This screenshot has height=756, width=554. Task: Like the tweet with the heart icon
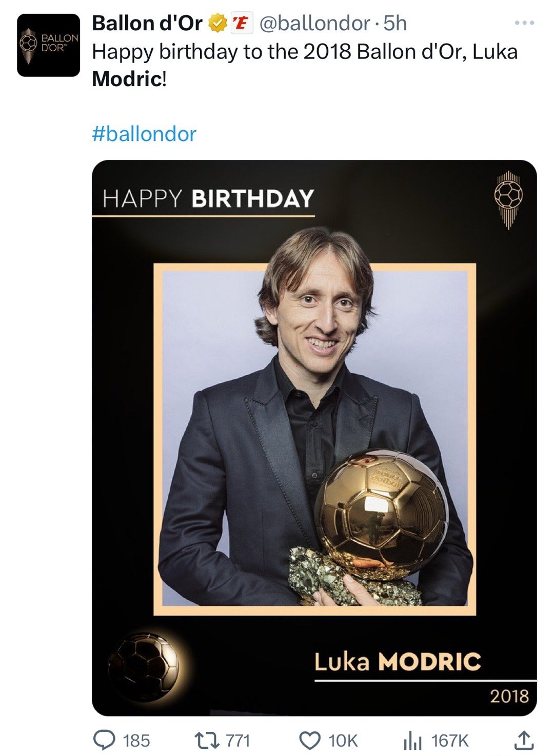pyautogui.click(x=310, y=740)
